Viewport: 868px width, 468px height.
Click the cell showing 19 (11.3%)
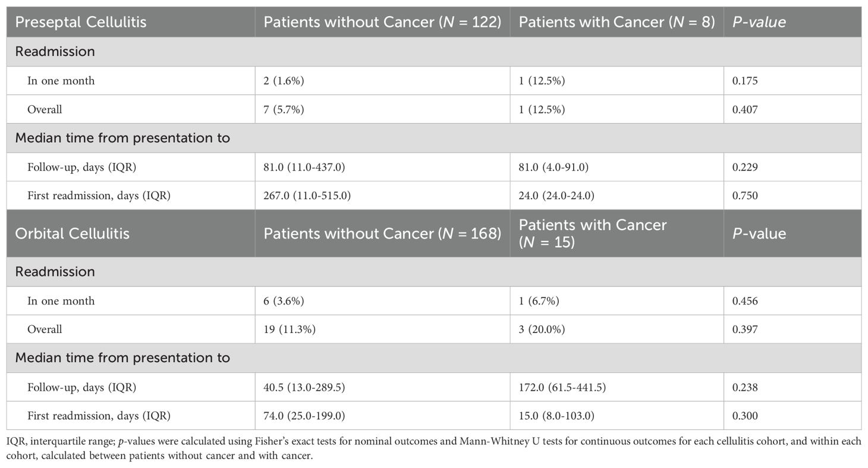click(x=290, y=329)
